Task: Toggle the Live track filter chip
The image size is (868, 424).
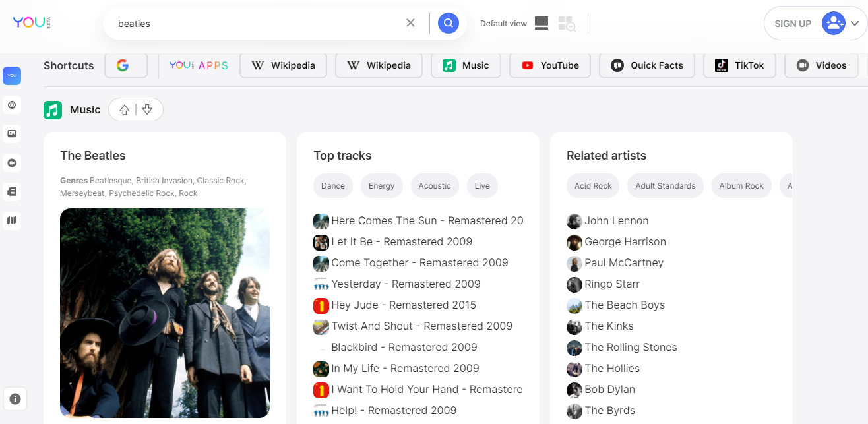Action: [x=482, y=186]
